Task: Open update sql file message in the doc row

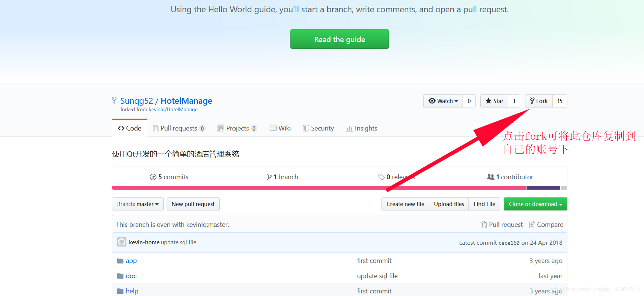Action: [377, 276]
